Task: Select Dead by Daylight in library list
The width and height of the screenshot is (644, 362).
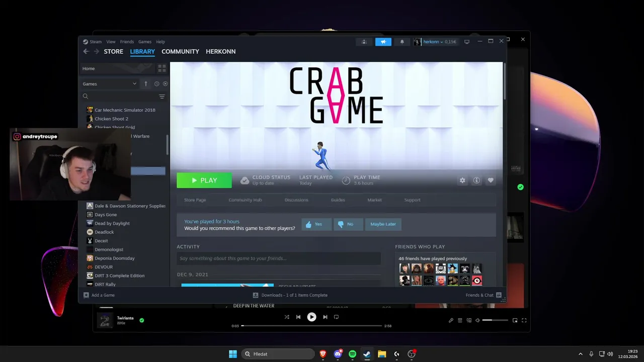Action: [x=112, y=223]
